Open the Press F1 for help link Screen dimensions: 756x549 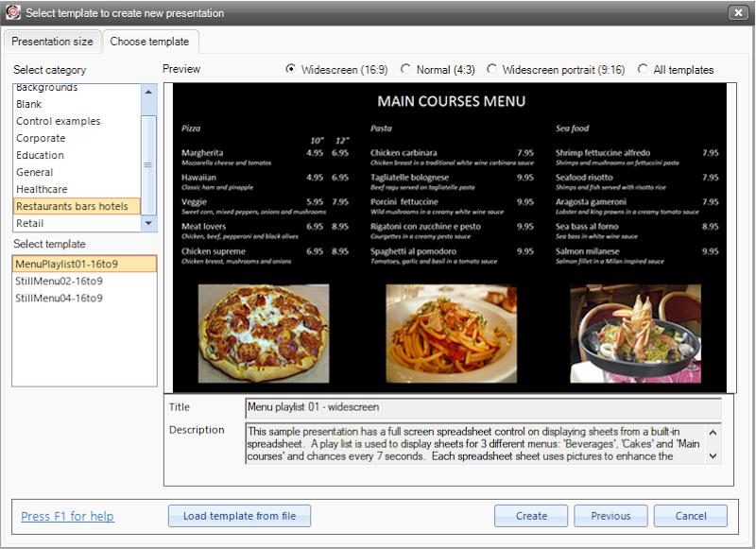pos(67,516)
